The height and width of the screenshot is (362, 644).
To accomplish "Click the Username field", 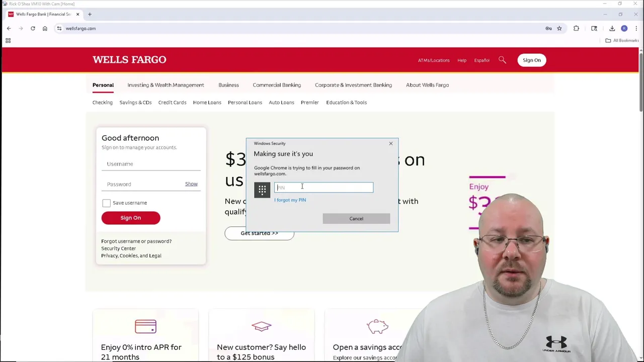I will click(x=151, y=164).
